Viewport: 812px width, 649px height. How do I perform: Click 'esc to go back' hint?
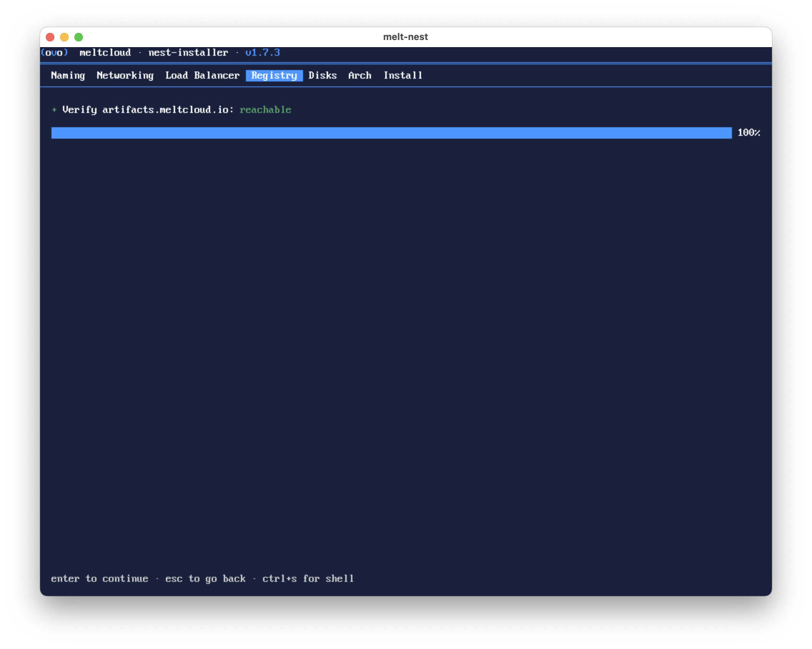(205, 579)
